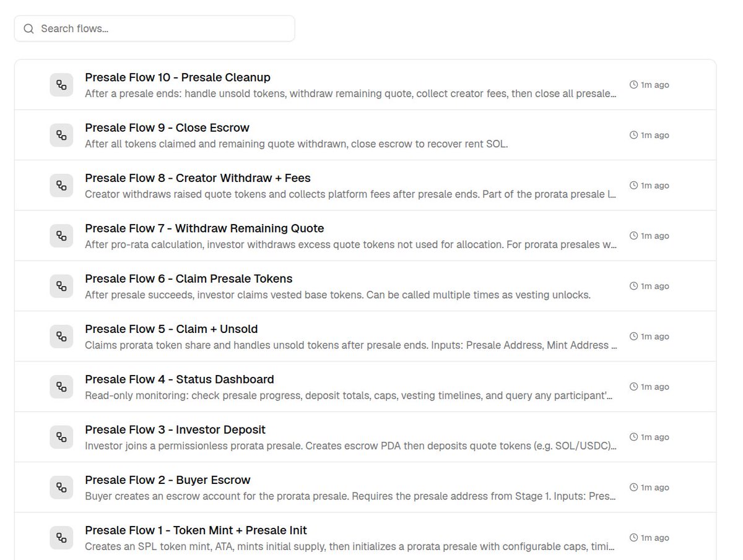Screen dimensions: 743x560
Task: Click flow icon beside Presale Flow 5
Action: point(61,336)
